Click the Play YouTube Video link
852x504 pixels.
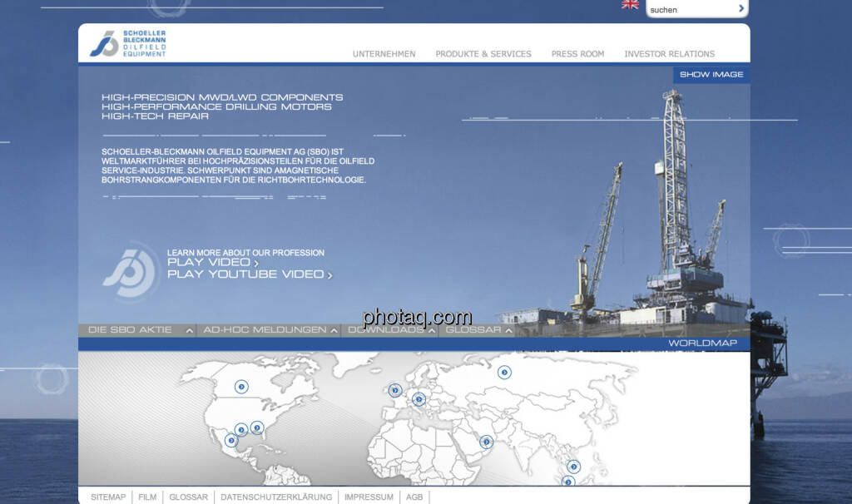coord(249,274)
